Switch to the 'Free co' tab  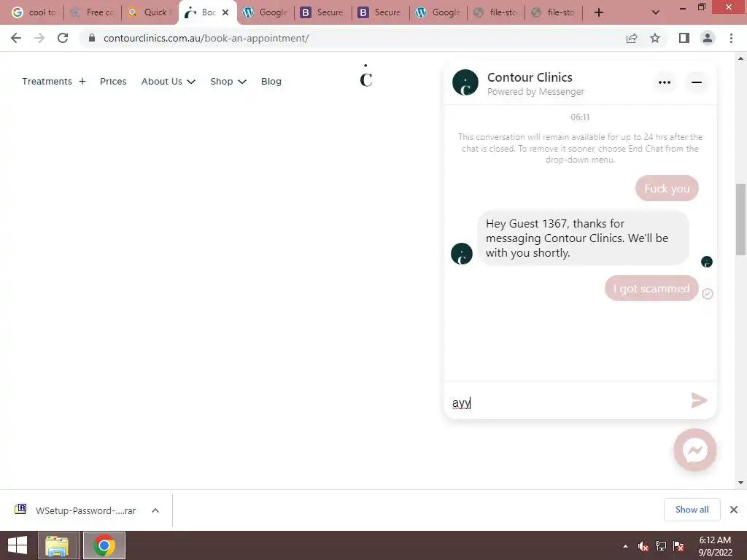93,12
